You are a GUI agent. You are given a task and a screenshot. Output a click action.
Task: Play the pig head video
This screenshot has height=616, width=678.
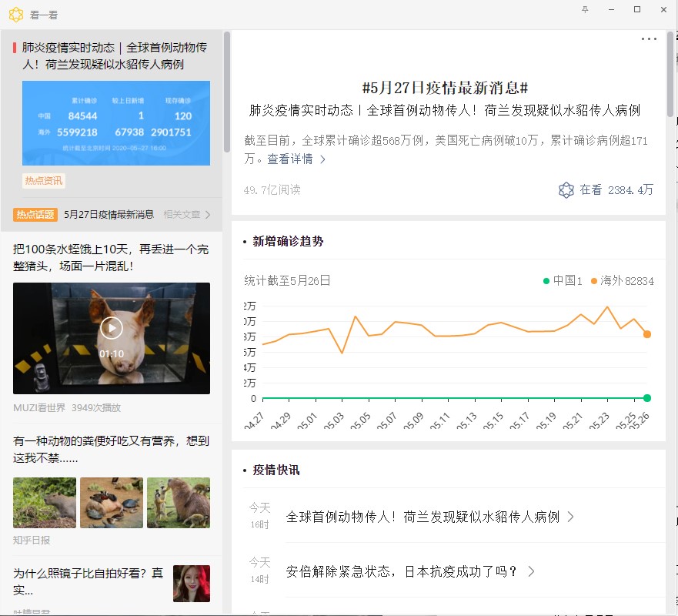(x=112, y=328)
